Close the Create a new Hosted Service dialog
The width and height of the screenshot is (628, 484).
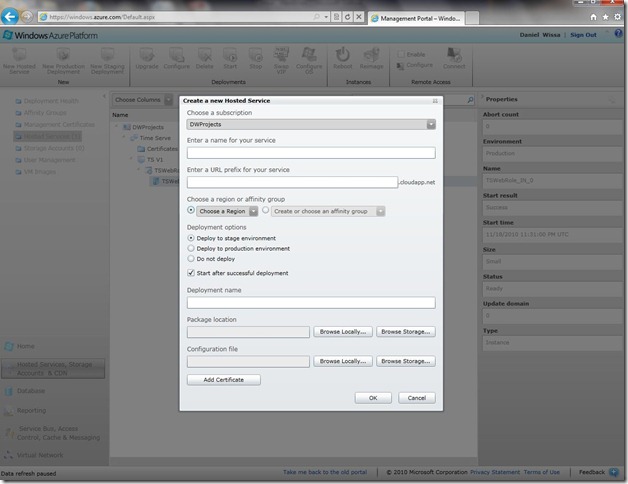[435, 101]
